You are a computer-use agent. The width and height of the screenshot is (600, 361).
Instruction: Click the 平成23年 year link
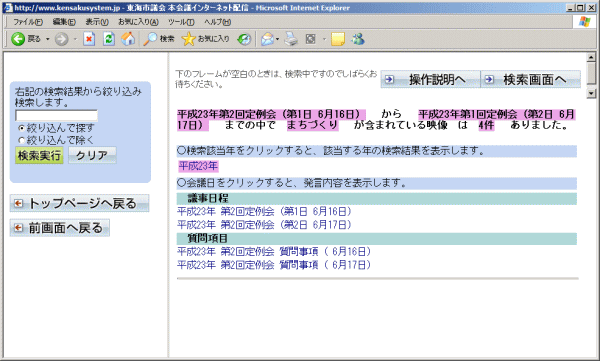[198, 166]
